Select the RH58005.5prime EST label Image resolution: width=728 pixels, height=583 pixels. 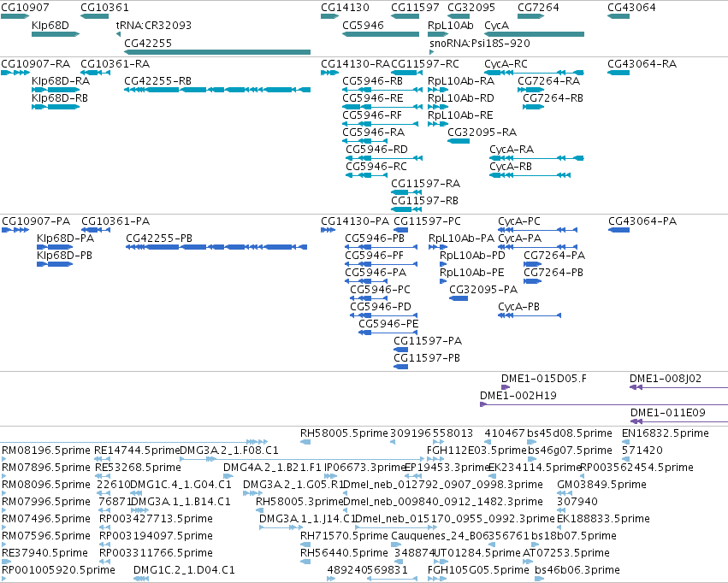pos(344,433)
